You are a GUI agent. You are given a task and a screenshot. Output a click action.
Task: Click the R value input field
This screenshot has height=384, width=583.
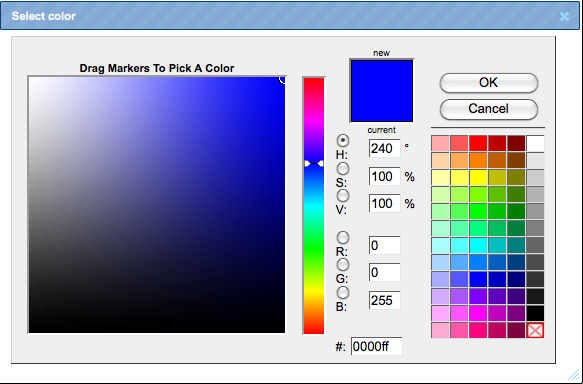click(384, 245)
